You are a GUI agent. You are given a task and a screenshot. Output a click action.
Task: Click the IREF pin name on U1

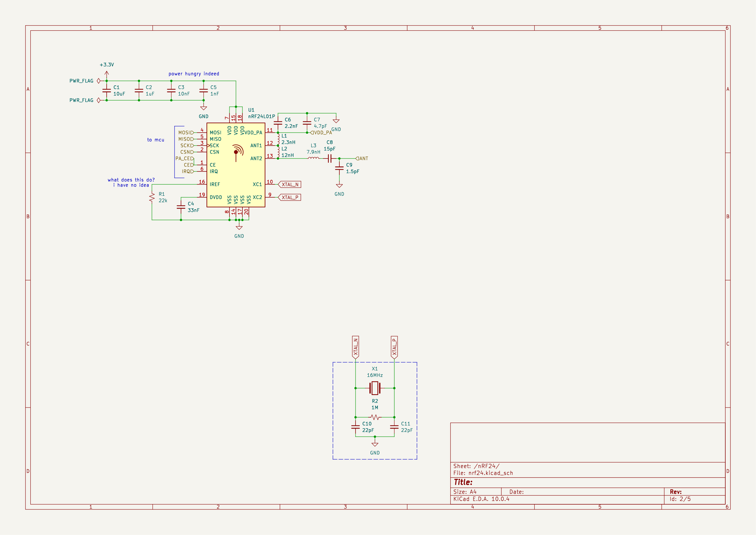click(x=215, y=184)
